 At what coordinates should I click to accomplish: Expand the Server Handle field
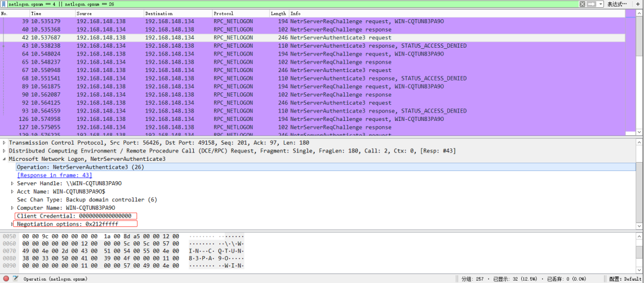coord(13,184)
